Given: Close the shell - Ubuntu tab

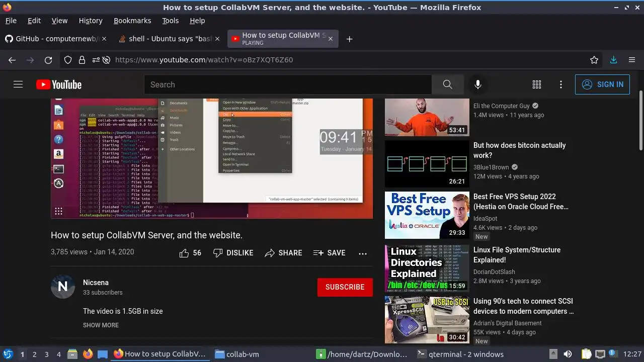Looking at the screenshot, I should coord(217,39).
